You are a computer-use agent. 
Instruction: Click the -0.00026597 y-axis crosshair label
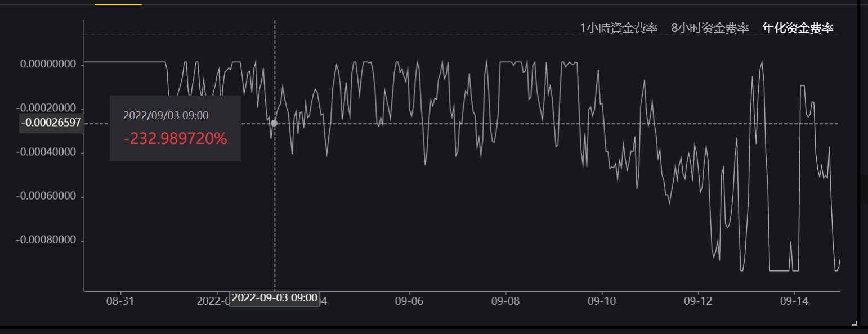pos(51,123)
